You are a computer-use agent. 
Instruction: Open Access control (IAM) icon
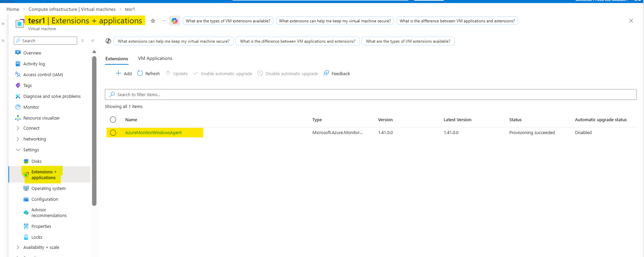pyautogui.click(x=18, y=74)
